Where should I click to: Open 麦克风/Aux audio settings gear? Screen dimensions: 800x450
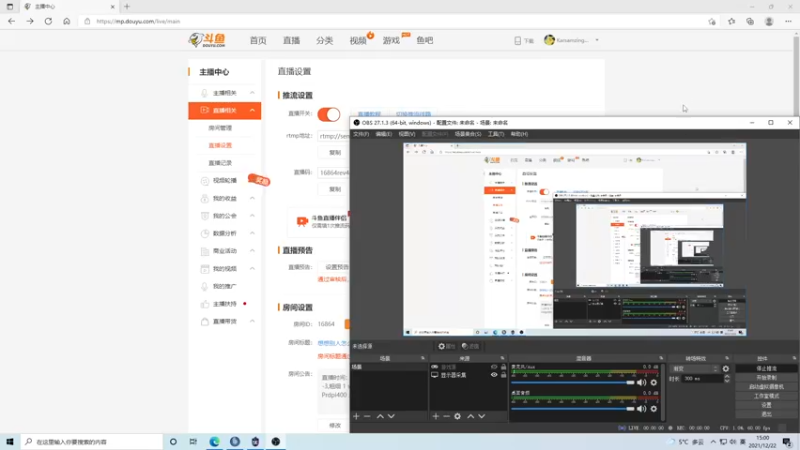654,382
